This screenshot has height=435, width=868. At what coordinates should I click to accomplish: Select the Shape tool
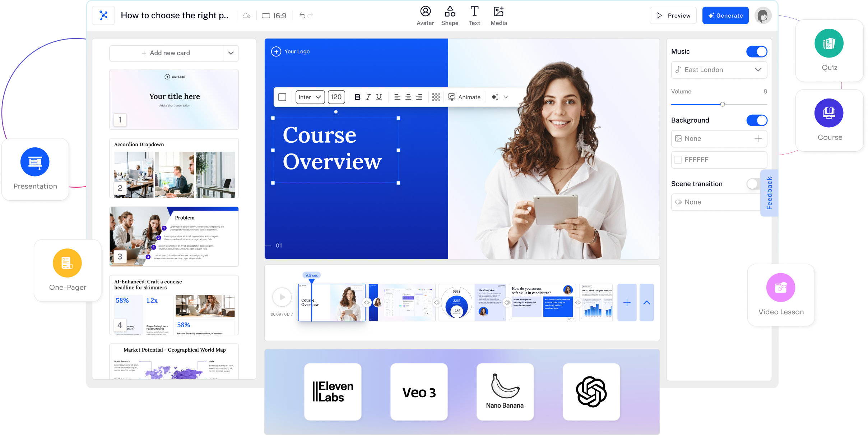click(x=450, y=16)
